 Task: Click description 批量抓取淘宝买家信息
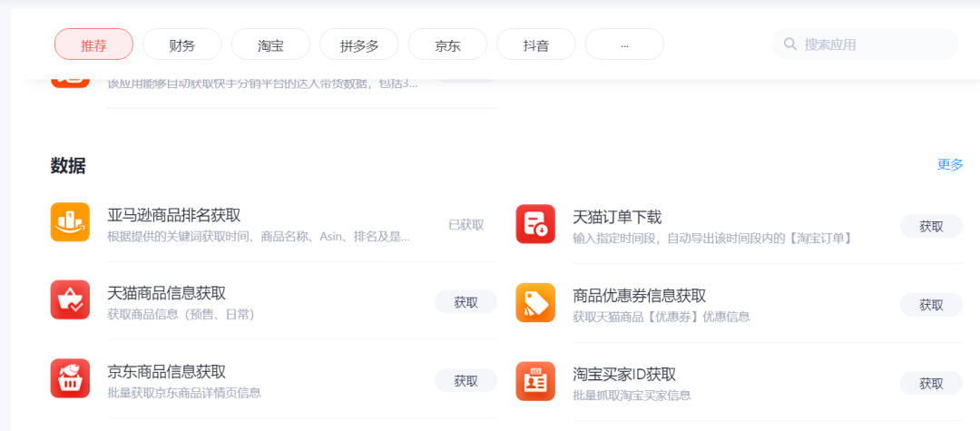pos(632,396)
